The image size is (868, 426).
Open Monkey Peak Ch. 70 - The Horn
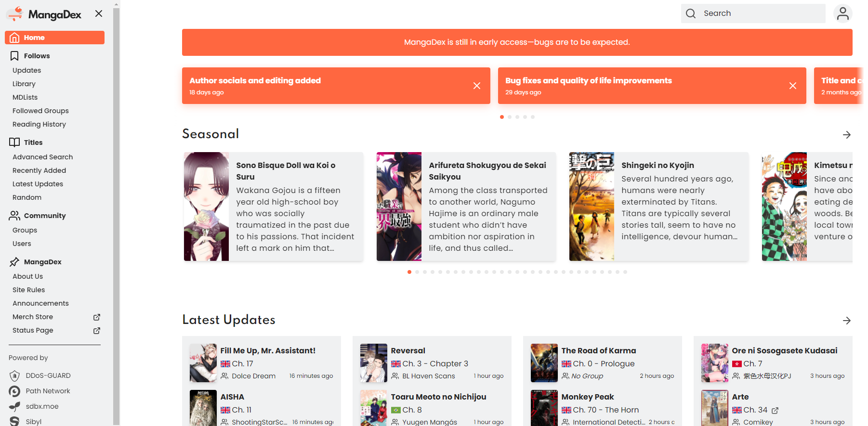pos(606,410)
